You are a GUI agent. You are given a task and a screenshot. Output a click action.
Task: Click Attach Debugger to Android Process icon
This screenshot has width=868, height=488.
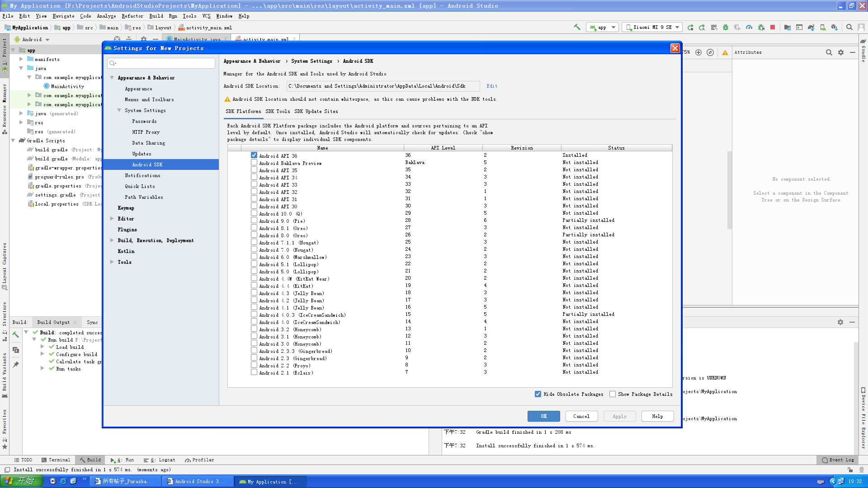click(x=761, y=27)
